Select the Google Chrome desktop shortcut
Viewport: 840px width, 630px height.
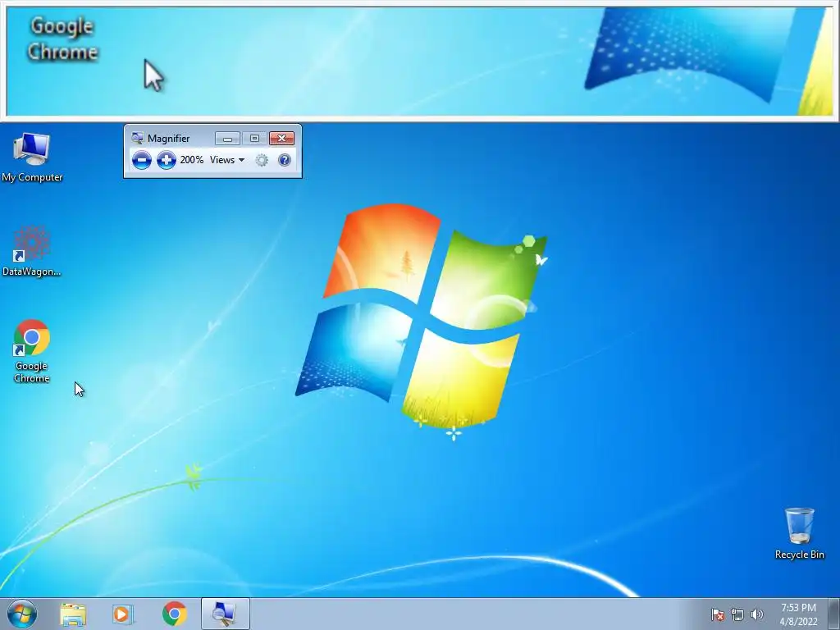(x=32, y=351)
